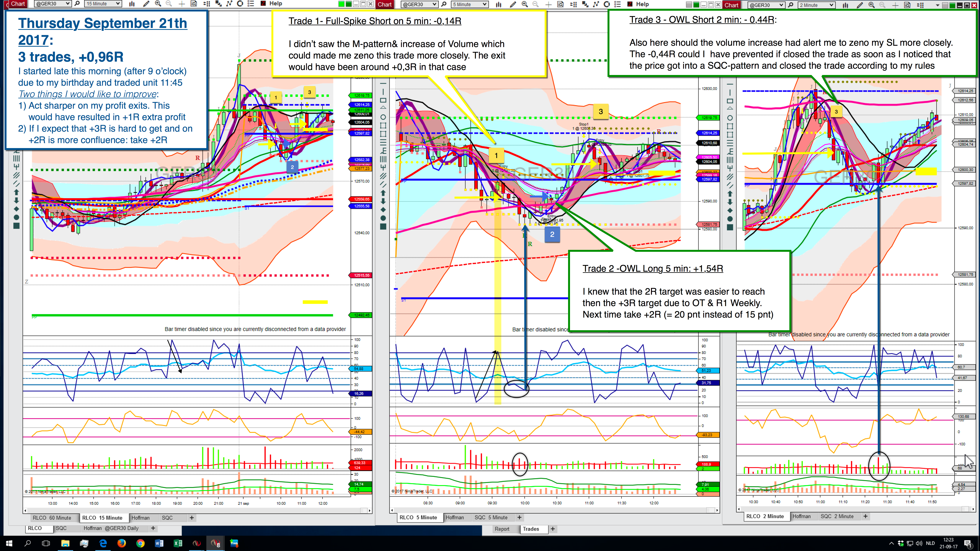
Task: Toggle interval link on 15 Minute chart
Action: pos(349,4)
